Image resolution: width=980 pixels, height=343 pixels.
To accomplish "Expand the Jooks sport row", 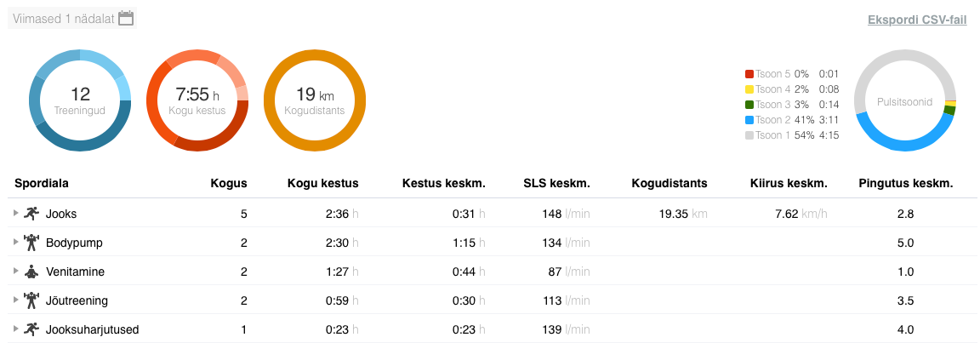I will tap(15, 214).
